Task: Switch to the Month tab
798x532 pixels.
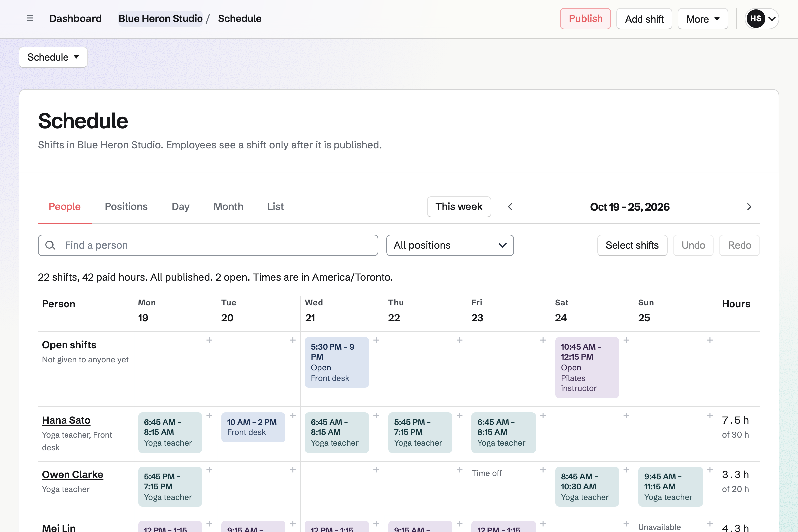Action: (x=228, y=207)
